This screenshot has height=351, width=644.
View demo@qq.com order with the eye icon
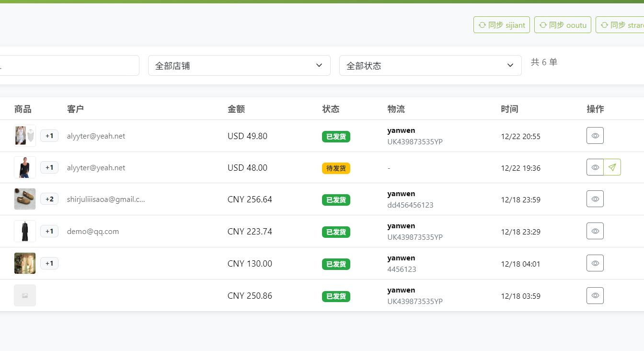(x=595, y=231)
